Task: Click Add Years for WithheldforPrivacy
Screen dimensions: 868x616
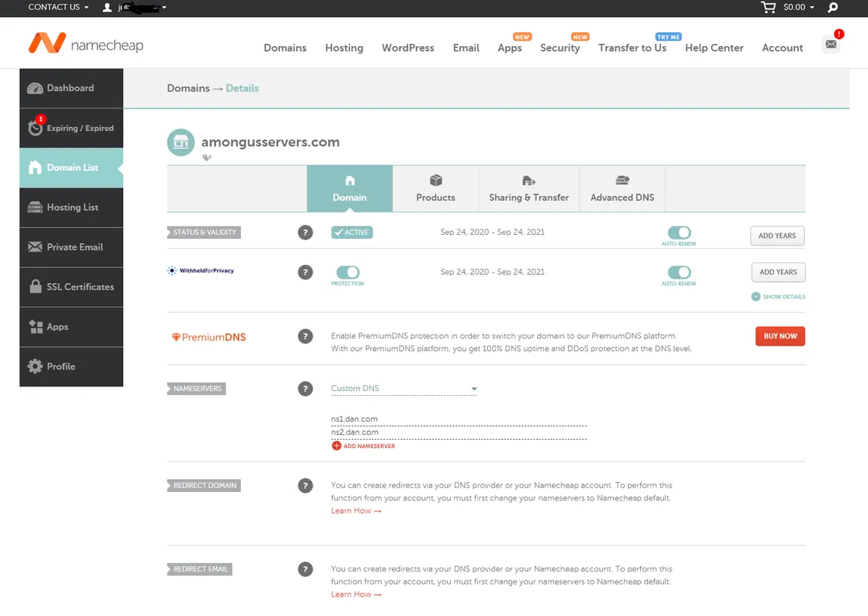Action: click(778, 273)
